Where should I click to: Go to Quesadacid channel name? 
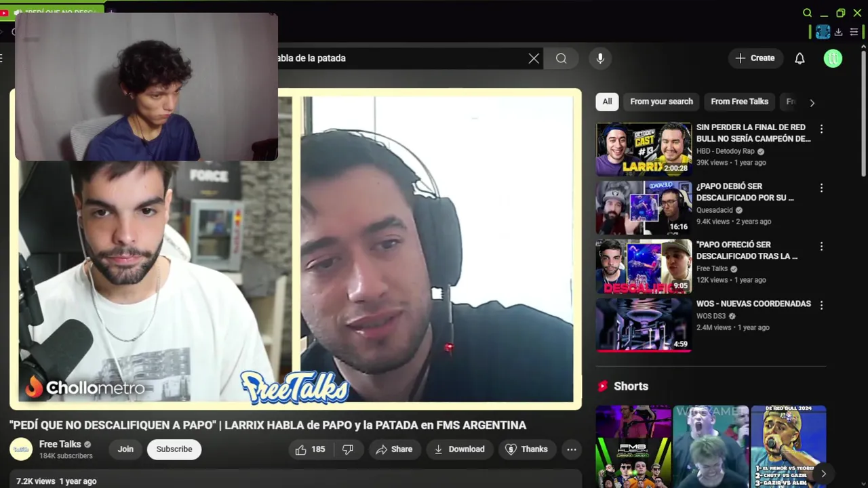coord(715,210)
